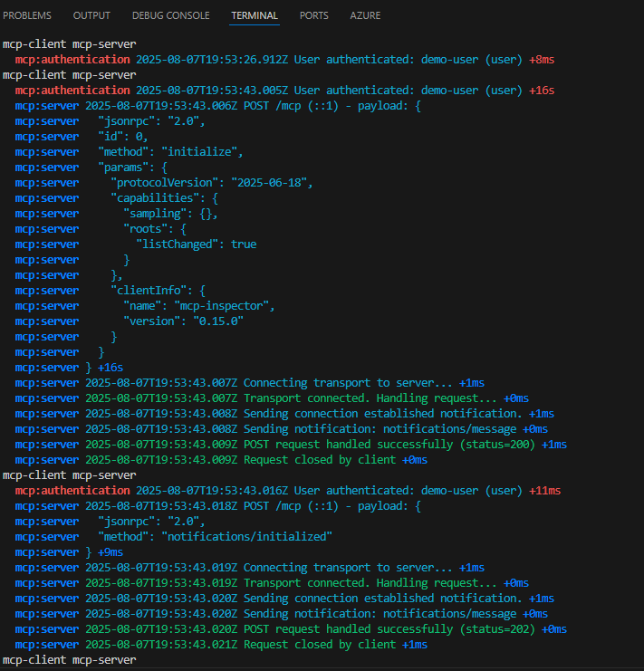Screen dimensions: 644x671
Task: Click the active TERMINAL tab
Action: 255,15
